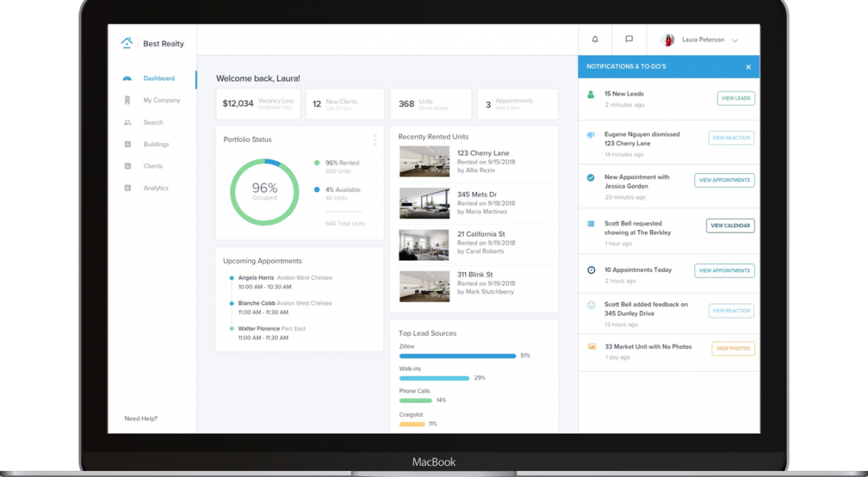This screenshot has width=868, height=477.
Task: Click the '21 California St' unit title
Action: 481,235
